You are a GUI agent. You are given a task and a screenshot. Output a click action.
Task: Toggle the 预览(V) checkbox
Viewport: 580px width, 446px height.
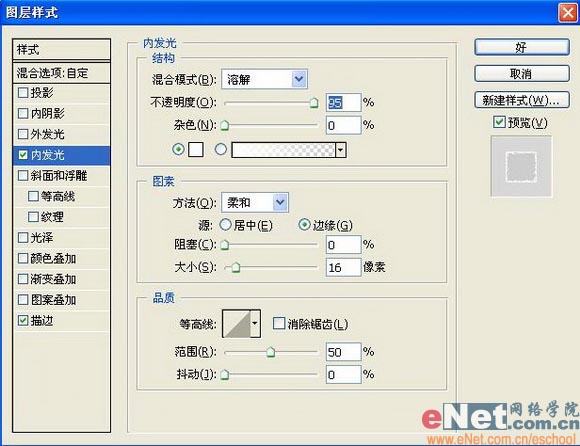coord(499,122)
